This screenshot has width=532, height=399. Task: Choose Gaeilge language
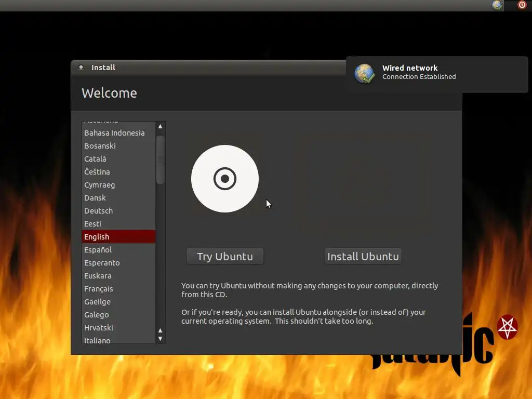click(x=118, y=302)
